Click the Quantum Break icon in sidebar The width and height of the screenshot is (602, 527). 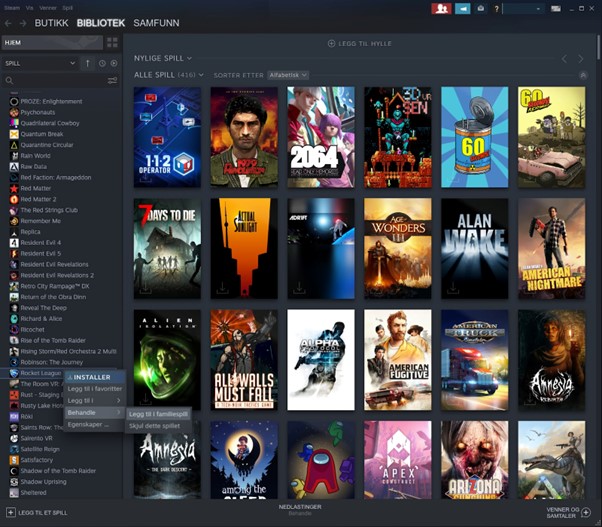(x=14, y=134)
